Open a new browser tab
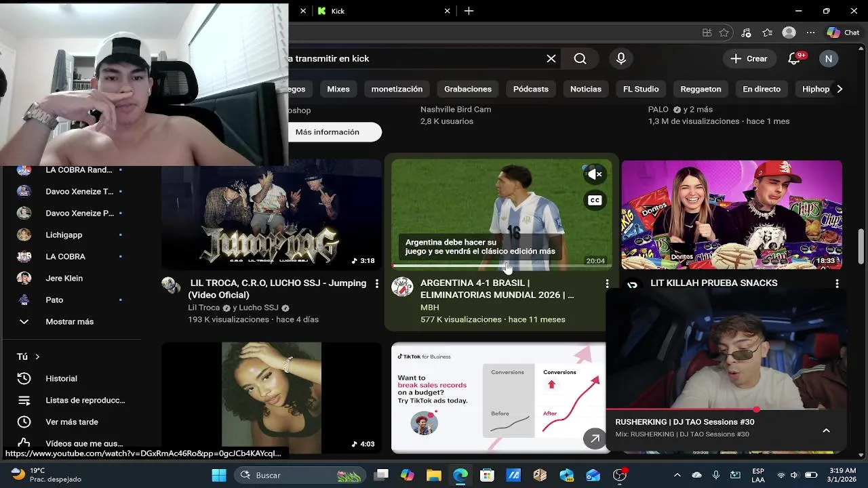868x488 pixels. pyautogui.click(x=469, y=11)
